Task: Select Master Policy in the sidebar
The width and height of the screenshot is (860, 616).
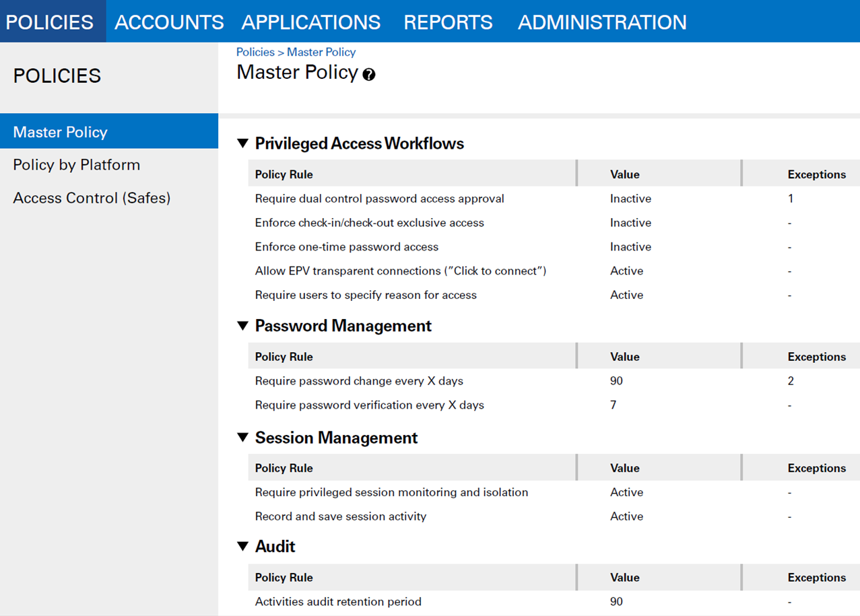Action: click(61, 132)
